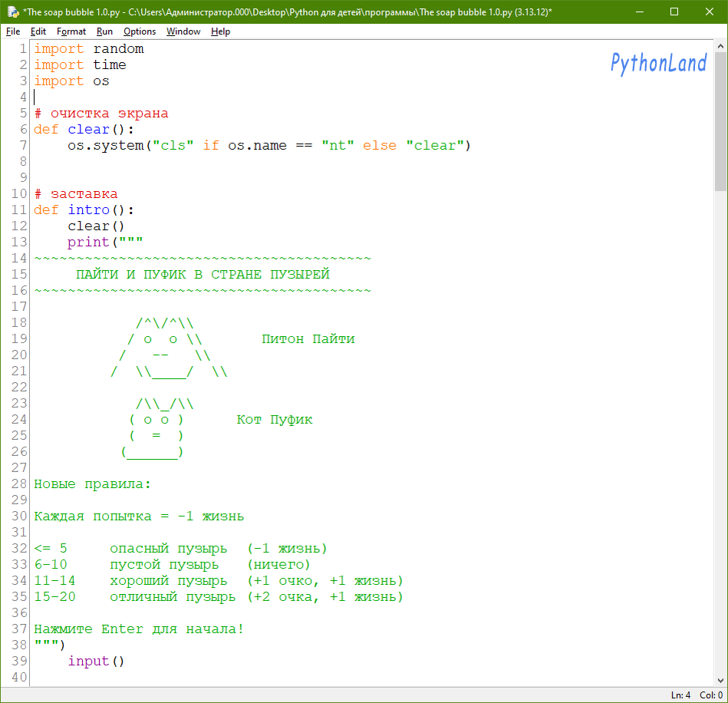Image resolution: width=728 pixels, height=703 pixels.
Task: Open the Window menu
Action: [183, 31]
